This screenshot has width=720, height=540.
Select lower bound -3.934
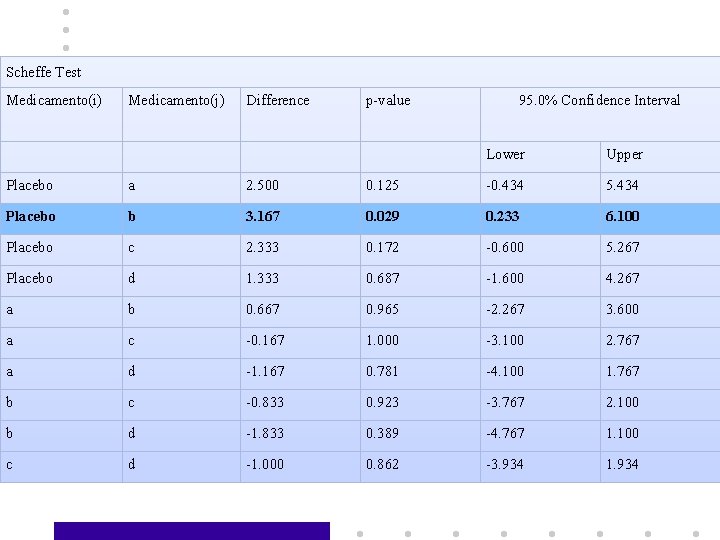(505, 464)
